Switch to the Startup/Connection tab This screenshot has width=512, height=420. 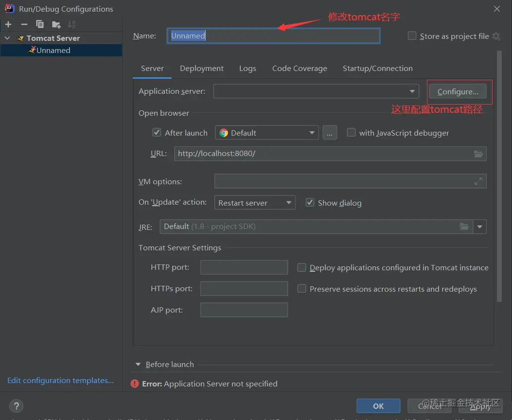(377, 69)
